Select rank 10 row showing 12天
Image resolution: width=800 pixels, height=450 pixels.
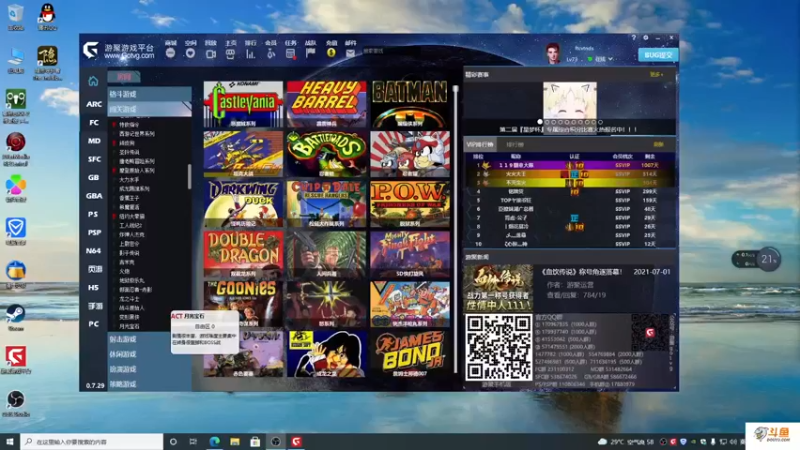coord(570,244)
